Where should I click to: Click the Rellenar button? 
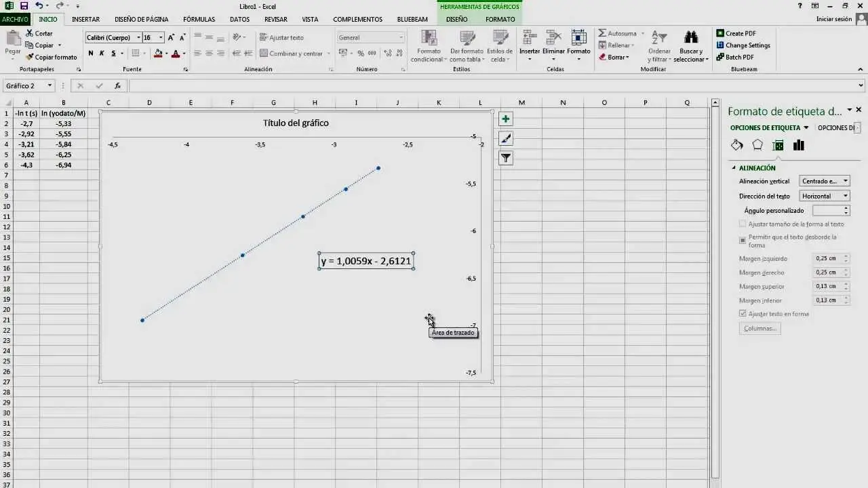[616, 45]
